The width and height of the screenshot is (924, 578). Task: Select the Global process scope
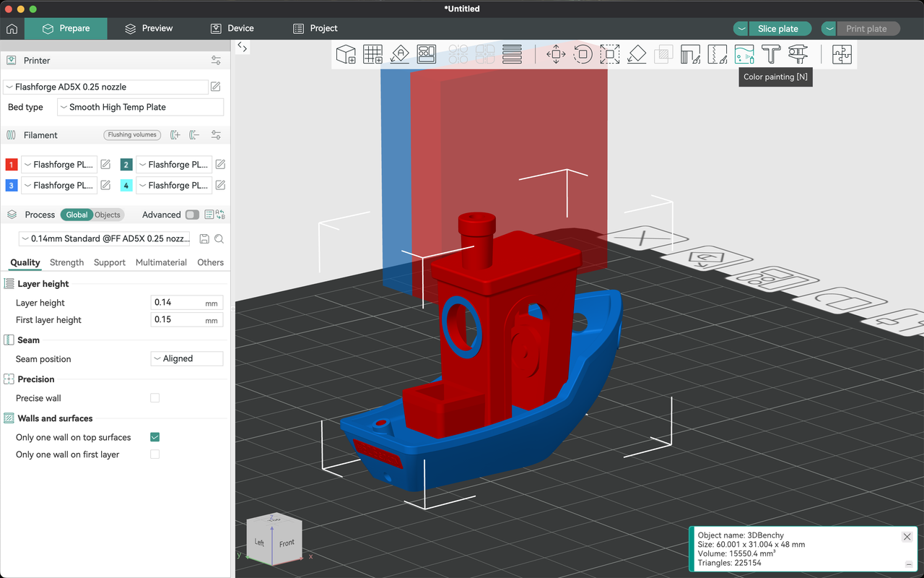tap(77, 215)
